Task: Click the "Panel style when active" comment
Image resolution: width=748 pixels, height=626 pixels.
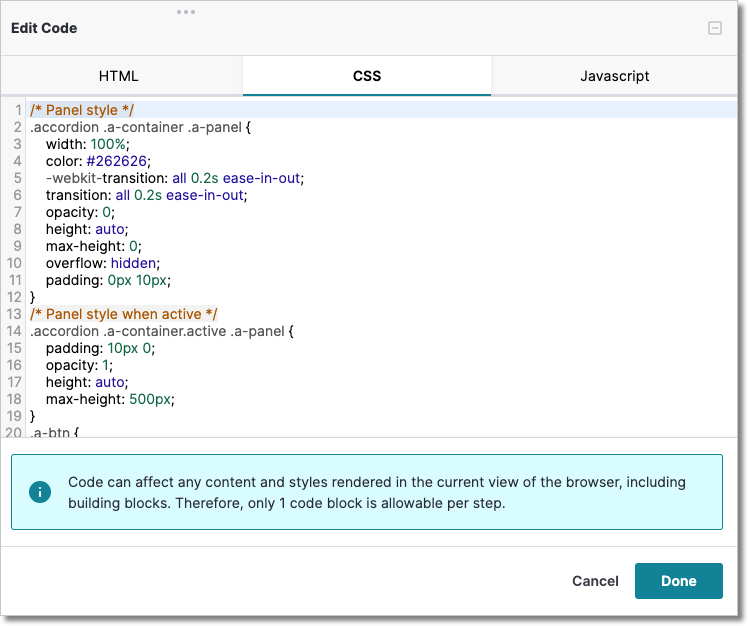Action: click(124, 314)
